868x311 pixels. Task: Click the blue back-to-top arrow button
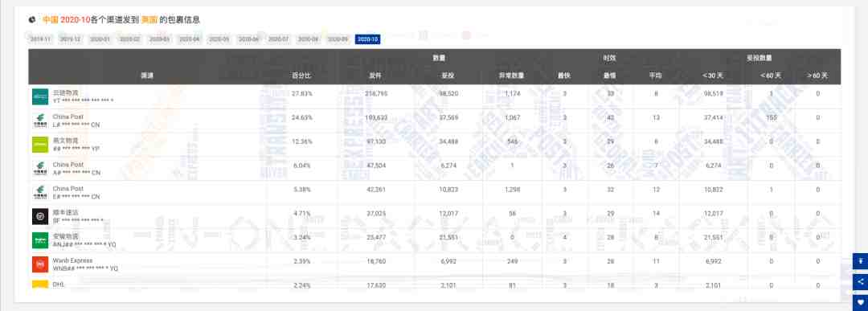860,260
